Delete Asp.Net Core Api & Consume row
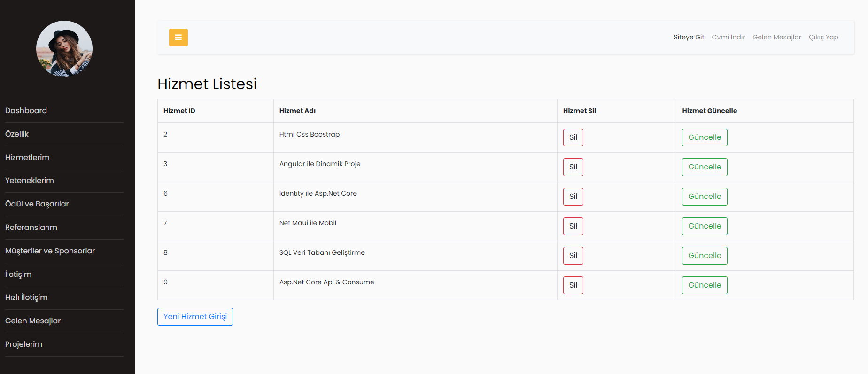This screenshot has height=374, width=868. [573, 285]
